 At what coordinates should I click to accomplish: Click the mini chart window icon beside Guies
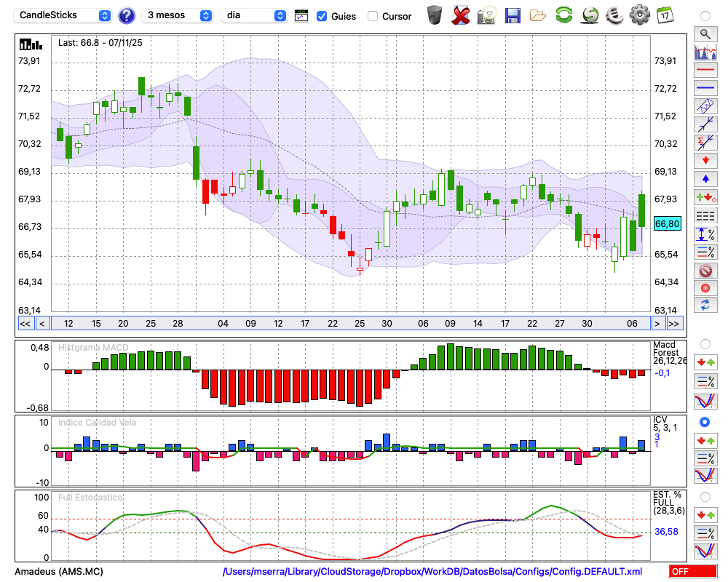(301, 16)
